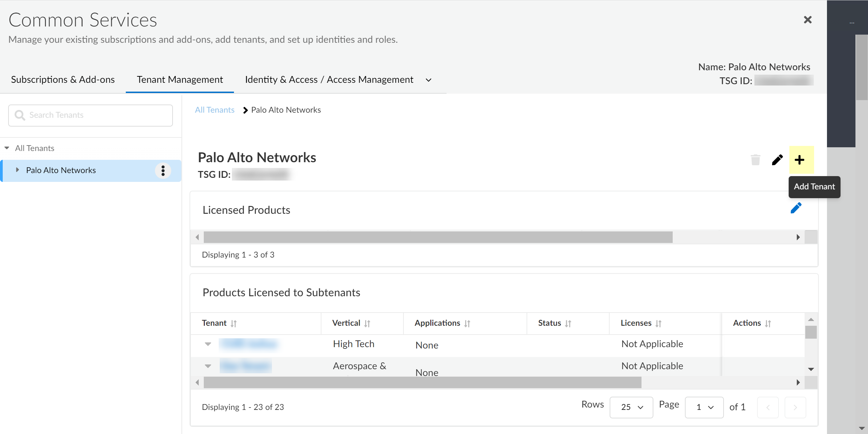
Task: Select the Tenant Management tab
Action: 180,80
